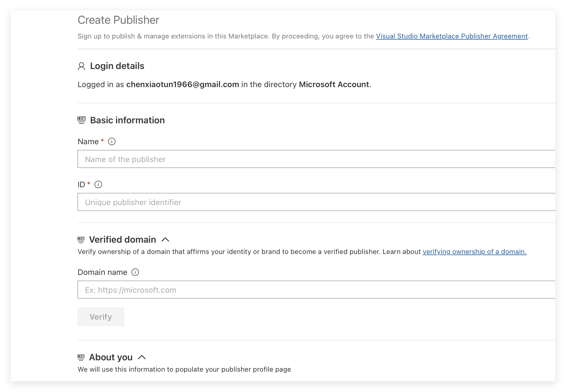Click the user icon beside Login details
The width and height of the screenshot is (566, 392).
[x=82, y=66]
